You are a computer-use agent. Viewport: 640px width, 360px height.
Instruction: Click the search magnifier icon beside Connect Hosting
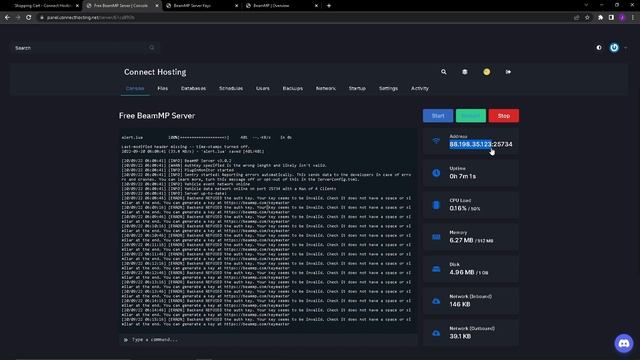444,72
